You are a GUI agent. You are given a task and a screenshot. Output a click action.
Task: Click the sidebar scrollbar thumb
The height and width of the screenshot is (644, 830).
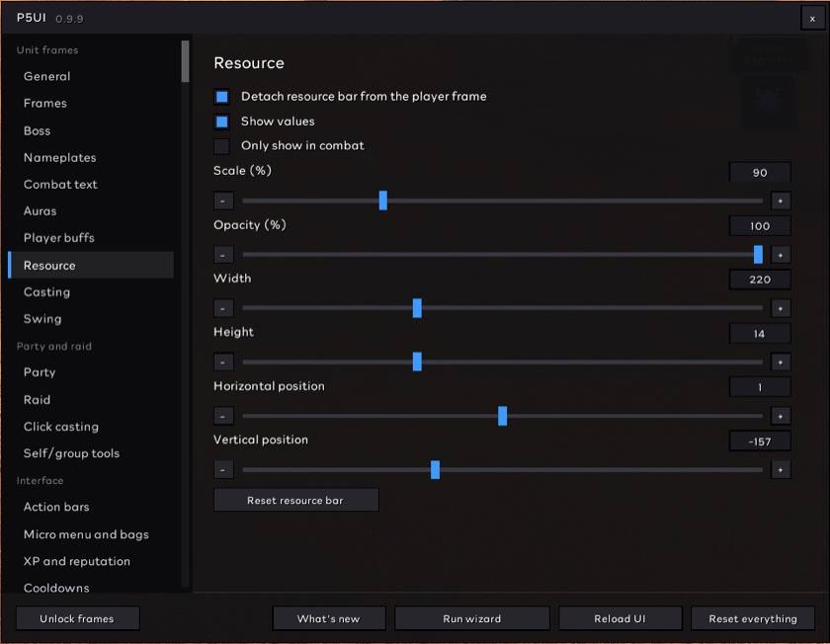point(186,61)
